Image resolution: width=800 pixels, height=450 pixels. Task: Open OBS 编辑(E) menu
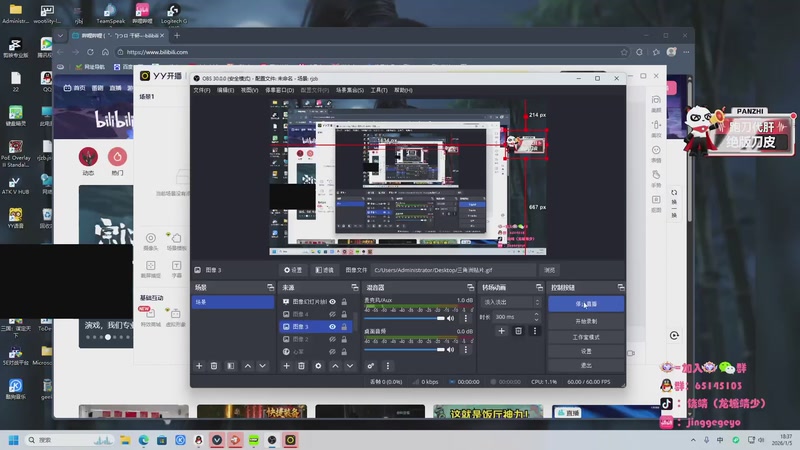tap(226, 90)
